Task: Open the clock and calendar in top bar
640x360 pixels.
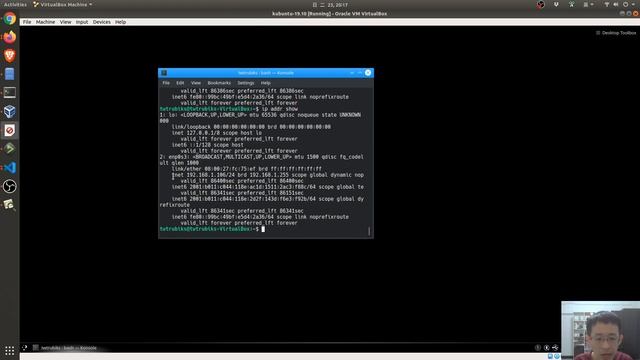Action: (x=331, y=5)
